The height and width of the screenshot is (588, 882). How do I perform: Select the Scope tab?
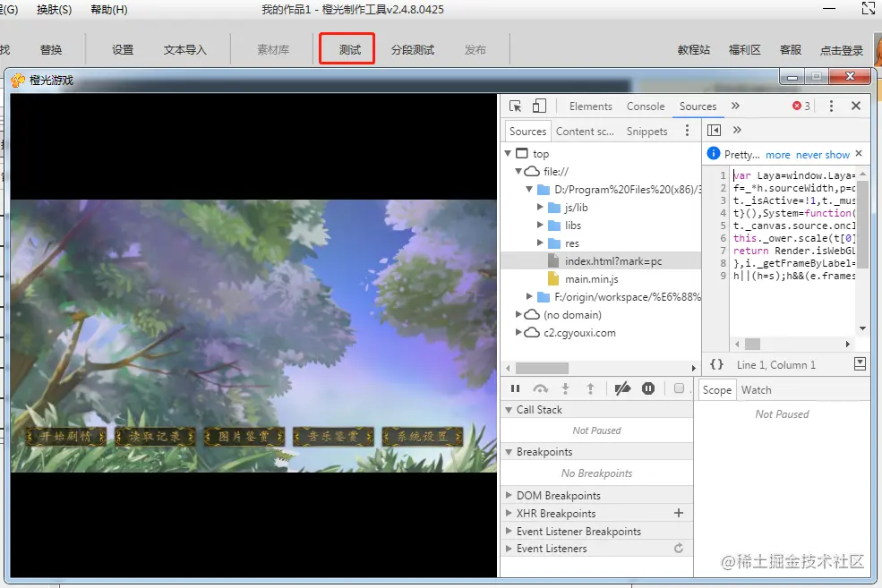pyautogui.click(x=716, y=390)
